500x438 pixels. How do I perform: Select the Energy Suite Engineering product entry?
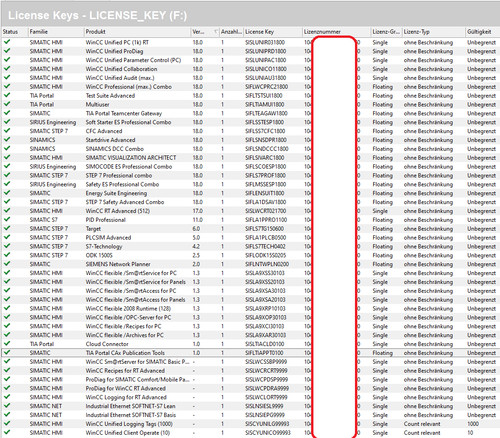pyautogui.click(x=116, y=193)
